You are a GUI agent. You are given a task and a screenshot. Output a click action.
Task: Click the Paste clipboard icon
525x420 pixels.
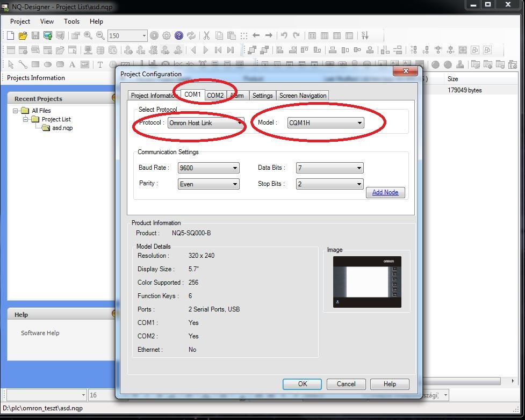232,35
